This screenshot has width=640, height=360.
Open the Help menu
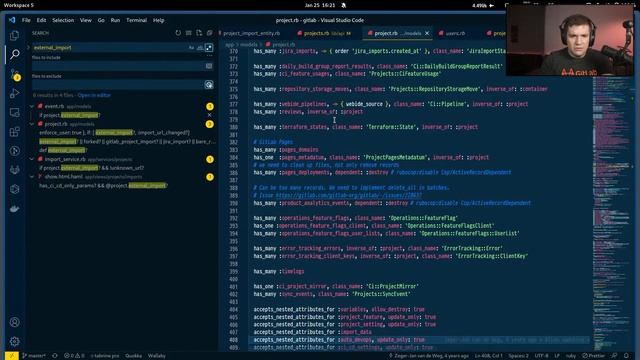(x=158, y=20)
